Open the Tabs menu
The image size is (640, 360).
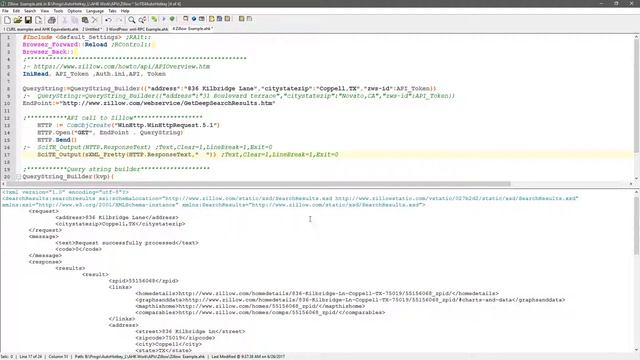(112, 11)
